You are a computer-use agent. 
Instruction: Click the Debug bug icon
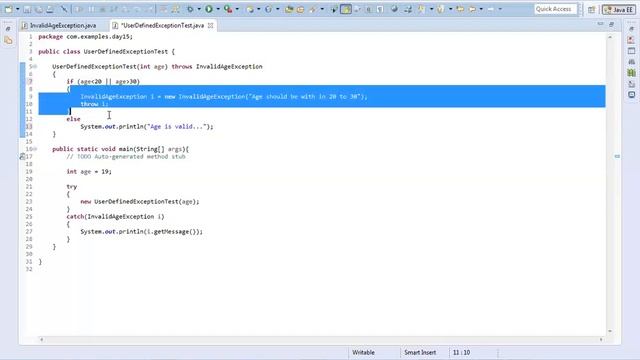click(190, 9)
